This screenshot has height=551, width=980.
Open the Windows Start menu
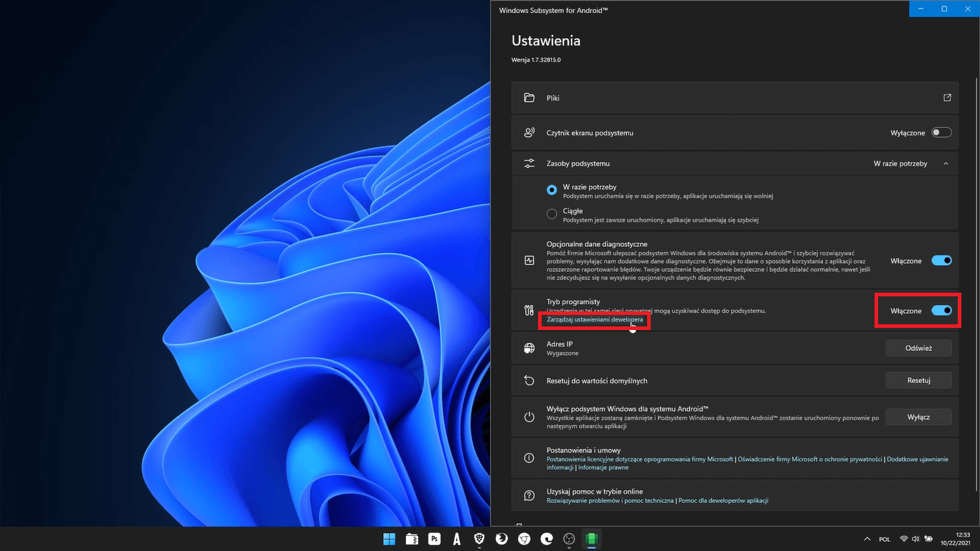click(389, 539)
